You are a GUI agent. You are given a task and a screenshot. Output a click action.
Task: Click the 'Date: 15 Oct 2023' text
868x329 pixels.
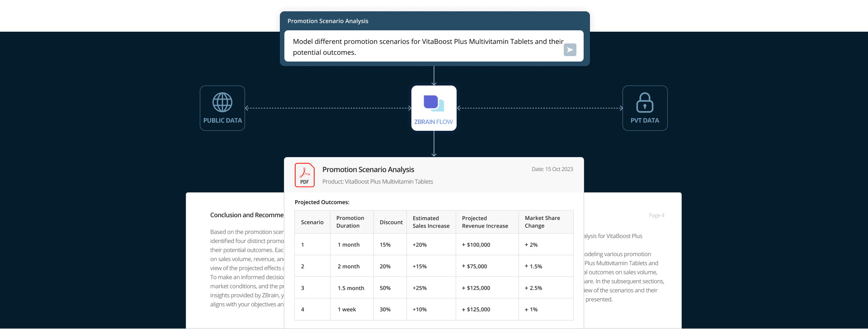[552, 169]
